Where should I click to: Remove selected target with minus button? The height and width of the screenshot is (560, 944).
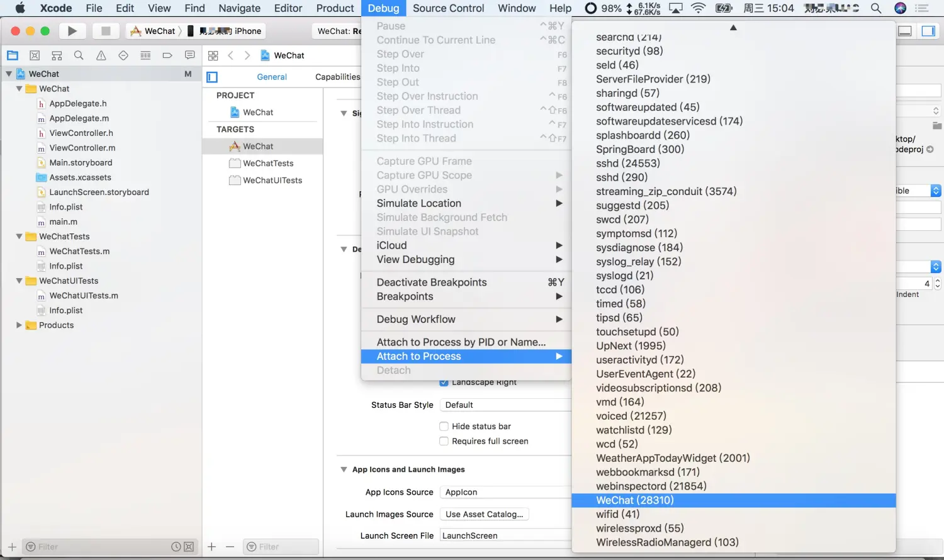pos(230,547)
